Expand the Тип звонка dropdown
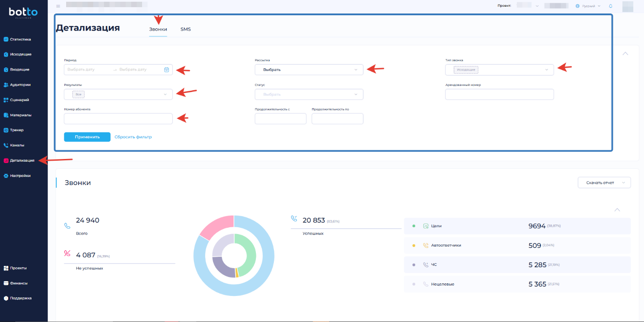The width and height of the screenshot is (644, 322). [499, 70]
